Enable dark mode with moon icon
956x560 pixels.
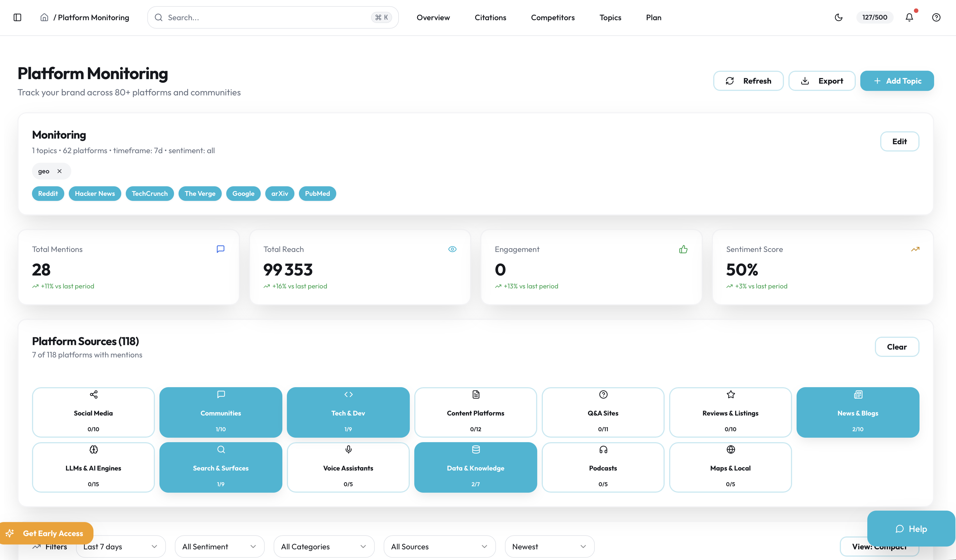tap(839, 17)
